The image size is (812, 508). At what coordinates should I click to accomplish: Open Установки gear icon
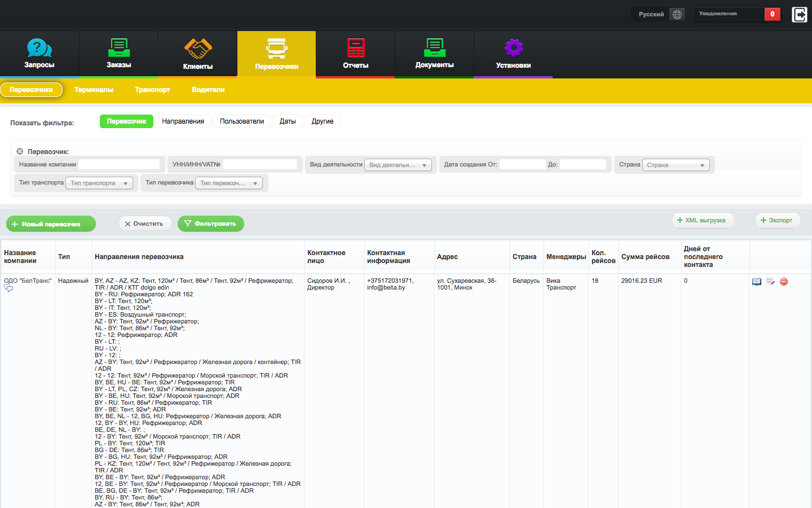[x=513, y=49]
